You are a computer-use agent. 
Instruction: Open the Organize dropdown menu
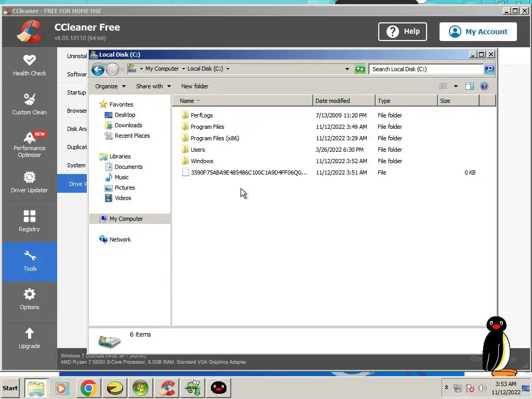[x=111, y=86]
